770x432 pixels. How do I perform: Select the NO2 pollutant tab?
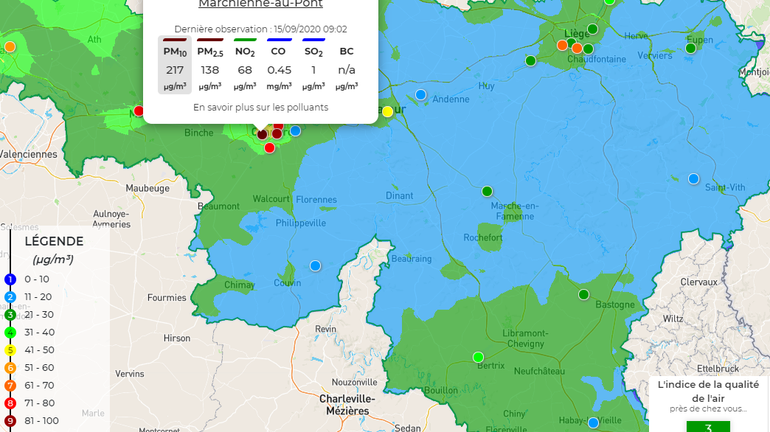(x=245, y=51)
